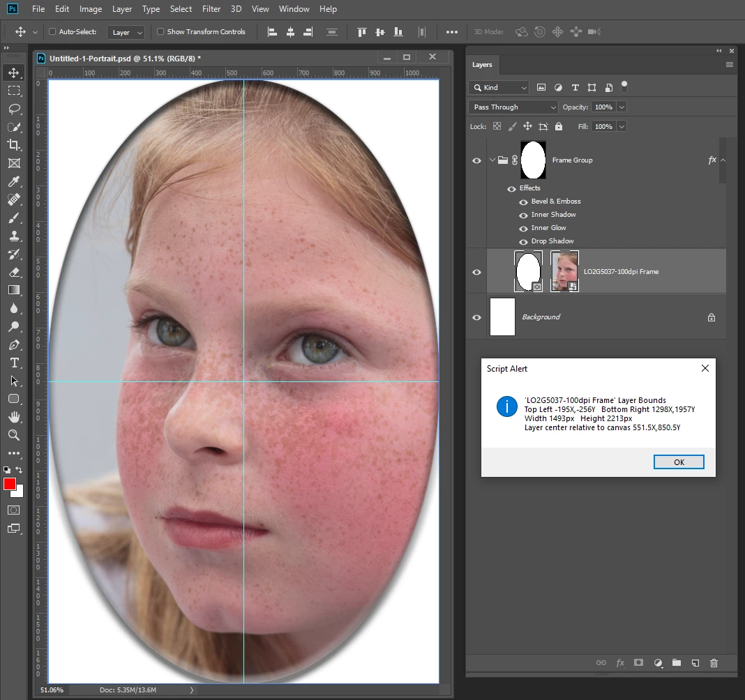
Task: Hide all Effects on Frame Group
Action: [x=511, y=188]
